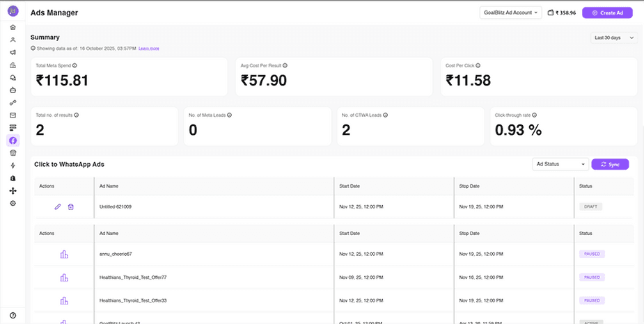Image resolution: width=644 pixels, height=324 pixels.
Task: Open the Shopify bag sidebar icon
Action: coord(13,178)
